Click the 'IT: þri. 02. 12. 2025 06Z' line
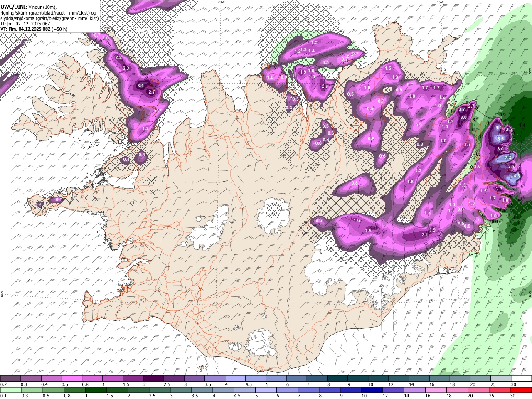Image resolution: width=532 pixels, height=399 pixels. click(x=25, y=24)
